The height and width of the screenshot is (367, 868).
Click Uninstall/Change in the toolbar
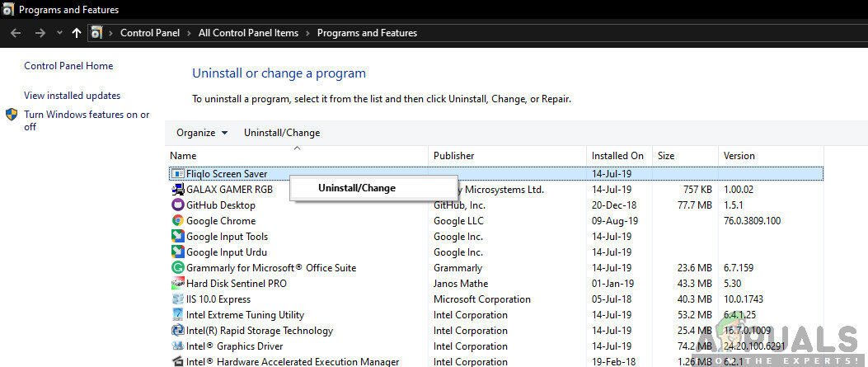pos(282,133)
